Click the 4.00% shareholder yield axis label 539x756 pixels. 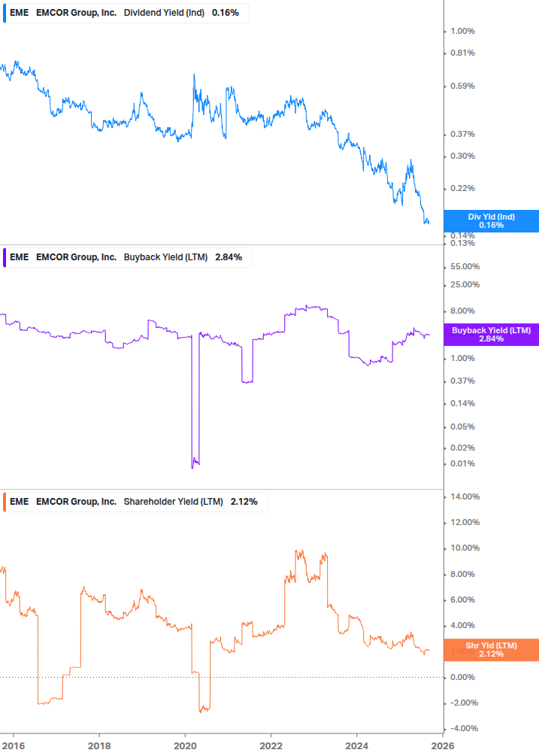pyautogui.click(x=462, y=626)
